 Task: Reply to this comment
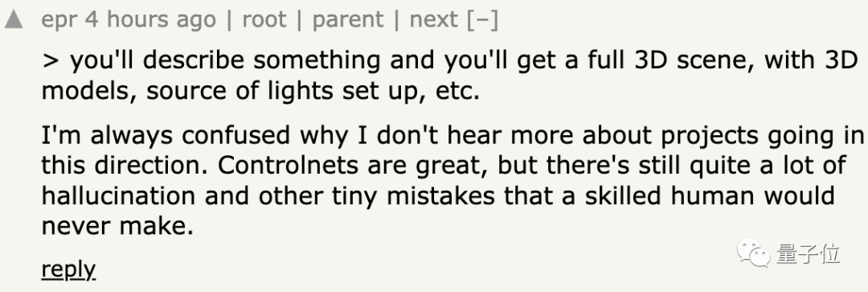coord(68,269)
